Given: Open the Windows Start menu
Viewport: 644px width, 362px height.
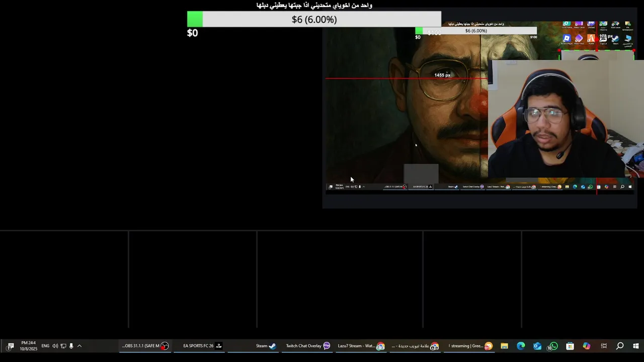Looking at the screenshot, I should (x=636, y=346).
